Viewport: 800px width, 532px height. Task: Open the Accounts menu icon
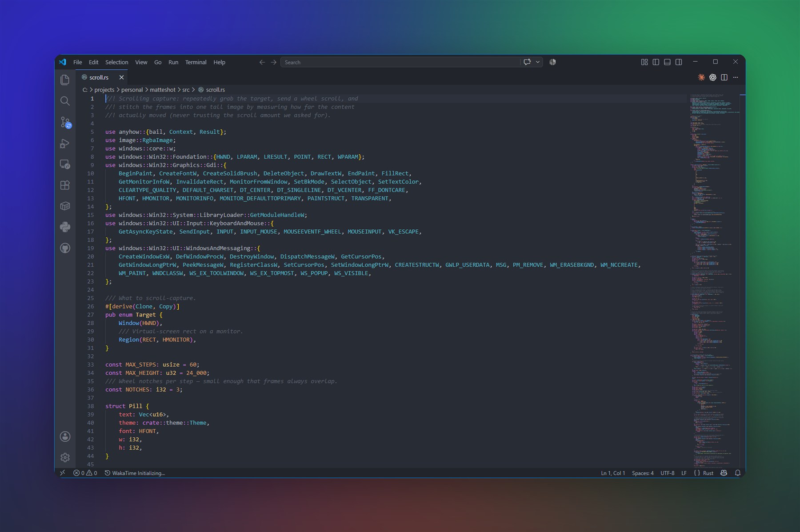click(65, 436)
